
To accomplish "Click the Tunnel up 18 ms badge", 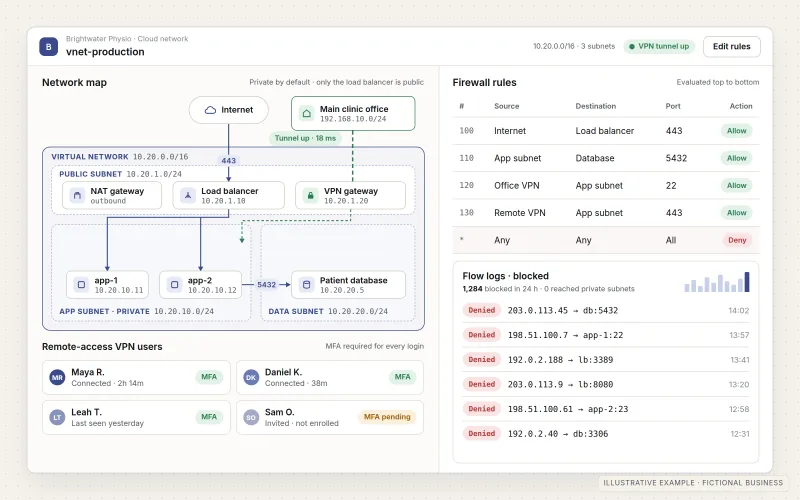I will (x=305, y=138).
